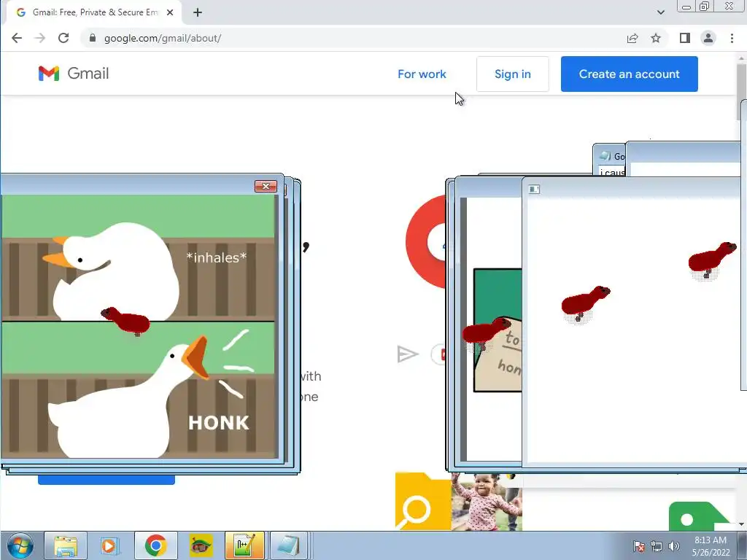Click the yellow search folder image

click(423, 502)
